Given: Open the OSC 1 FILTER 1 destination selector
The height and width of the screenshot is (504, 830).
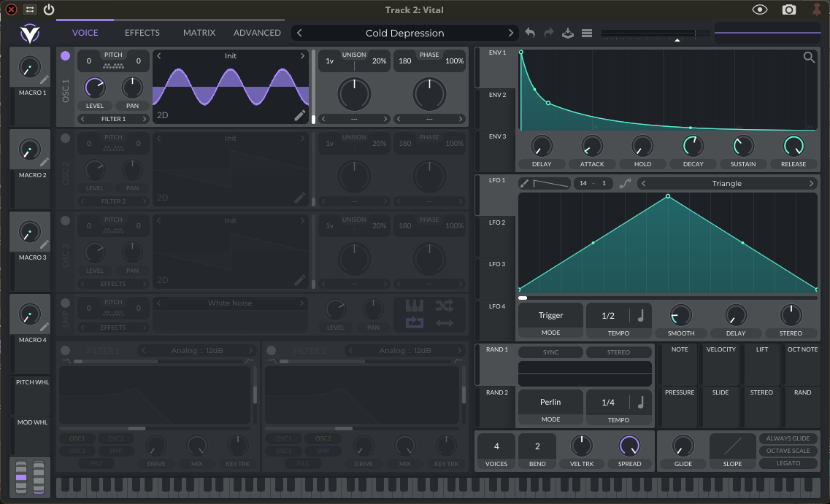Looking at the screenshot, I should (x=113, y=119).
